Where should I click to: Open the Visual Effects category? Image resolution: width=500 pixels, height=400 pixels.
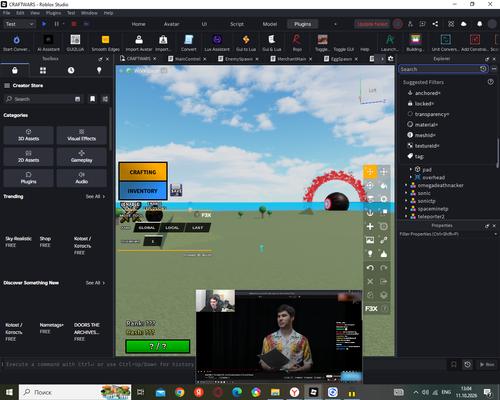[82, 135]
